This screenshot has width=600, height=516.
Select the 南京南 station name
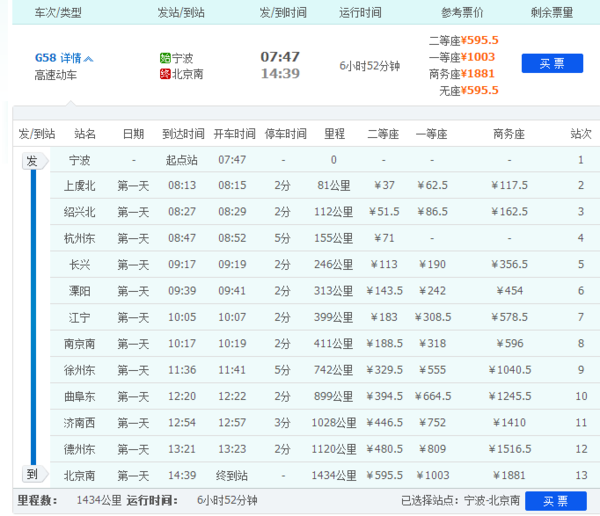pos(80,344)
